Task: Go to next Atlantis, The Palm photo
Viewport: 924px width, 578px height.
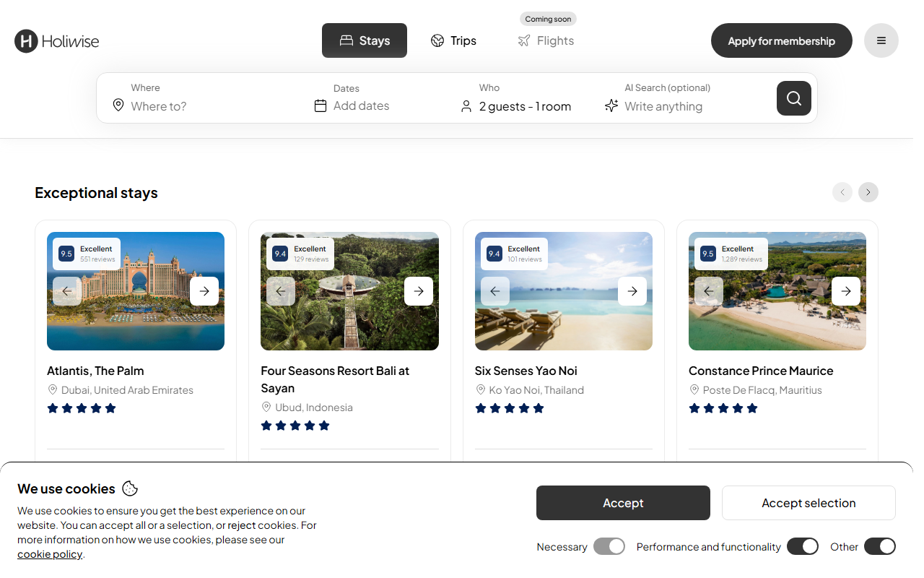Action: tap(204, 291)
